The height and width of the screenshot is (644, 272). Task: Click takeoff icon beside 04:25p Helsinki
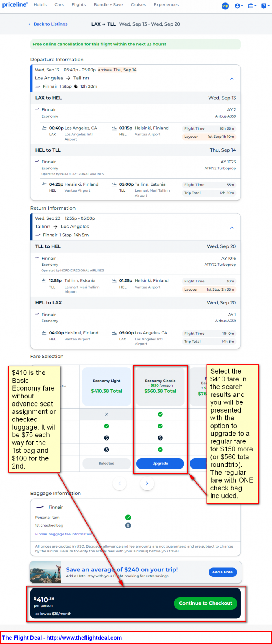tap(44, 184)
